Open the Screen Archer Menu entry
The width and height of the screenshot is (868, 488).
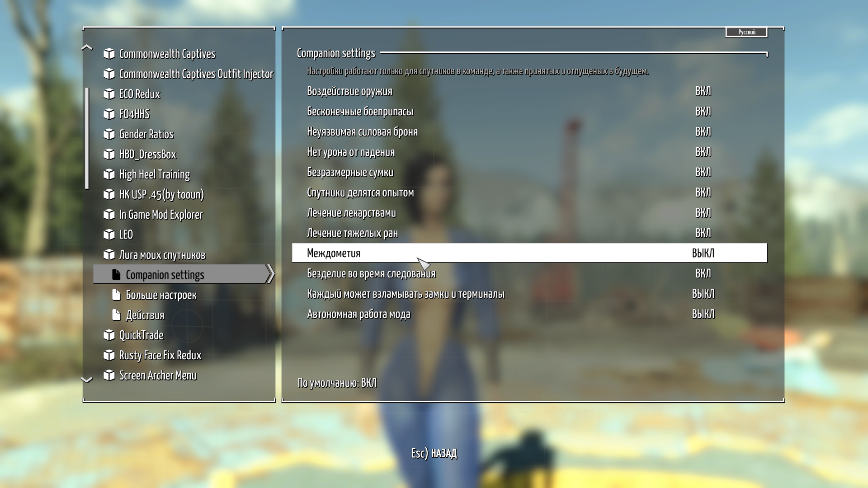pos(157,375)
